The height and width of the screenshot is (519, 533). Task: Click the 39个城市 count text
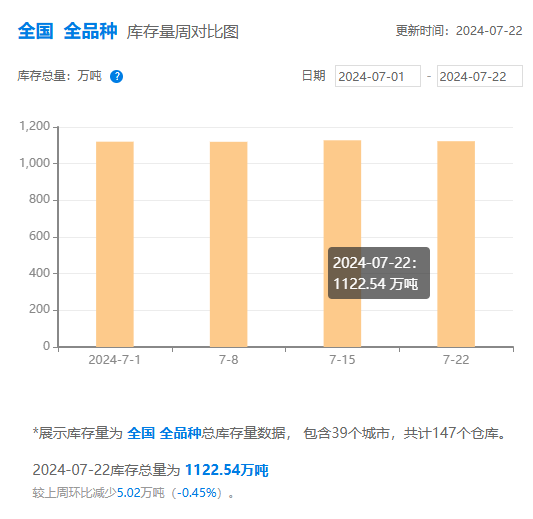(x=360, y=433)
